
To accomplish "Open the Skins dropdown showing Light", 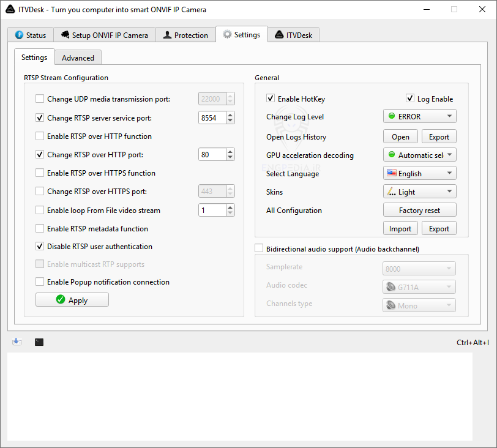I will (419, 192).
